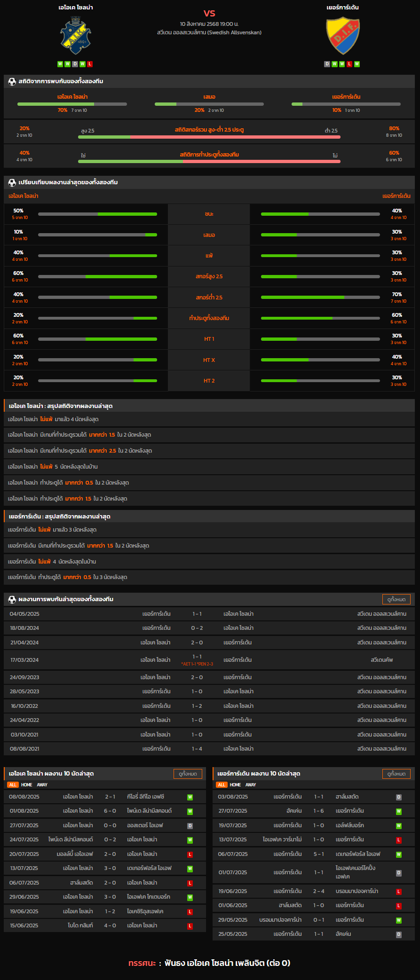Click the ชนะ comparison row label

[x=209, y=214]
